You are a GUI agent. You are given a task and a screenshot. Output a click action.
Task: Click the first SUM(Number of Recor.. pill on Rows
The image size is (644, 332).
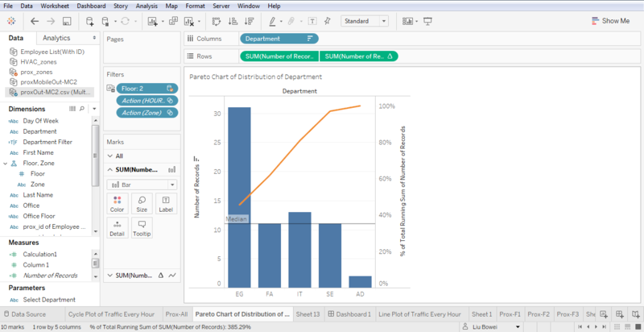(x=279, y=56)
